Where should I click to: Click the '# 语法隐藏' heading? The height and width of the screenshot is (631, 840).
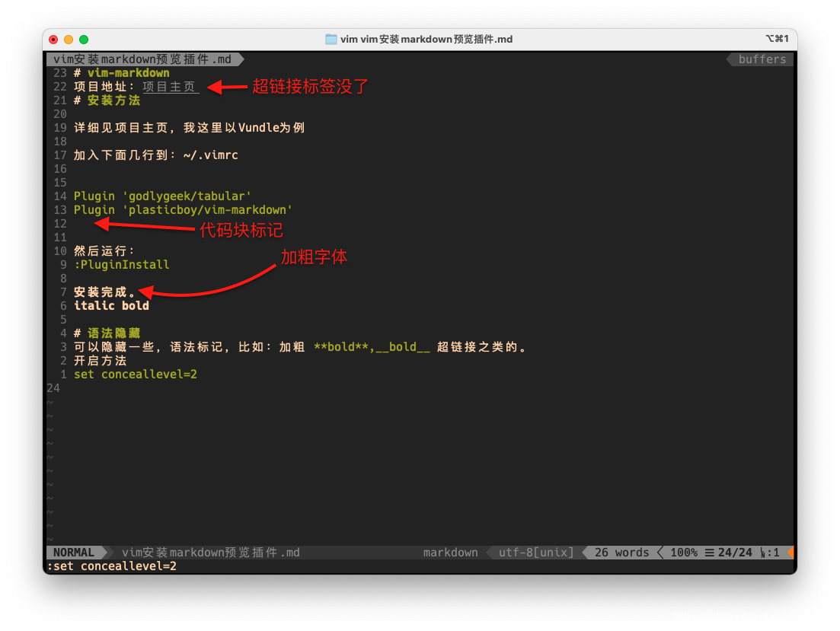point(107,333)
